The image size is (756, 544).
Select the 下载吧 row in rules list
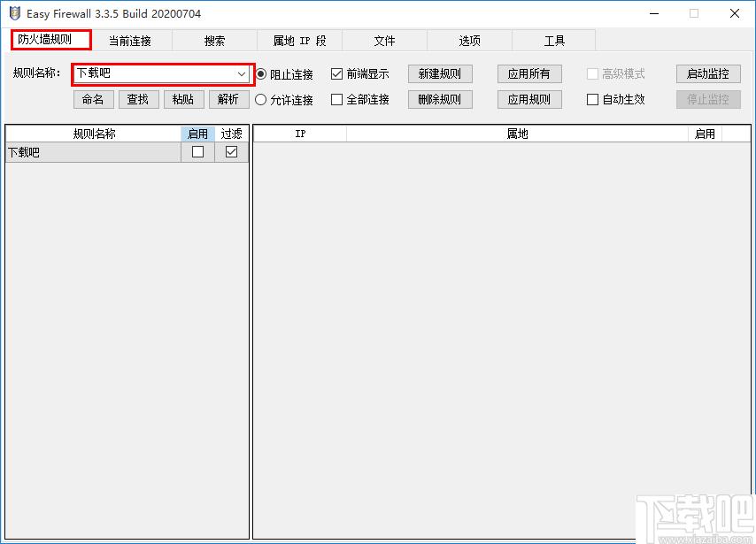click(x=127, y=152)
